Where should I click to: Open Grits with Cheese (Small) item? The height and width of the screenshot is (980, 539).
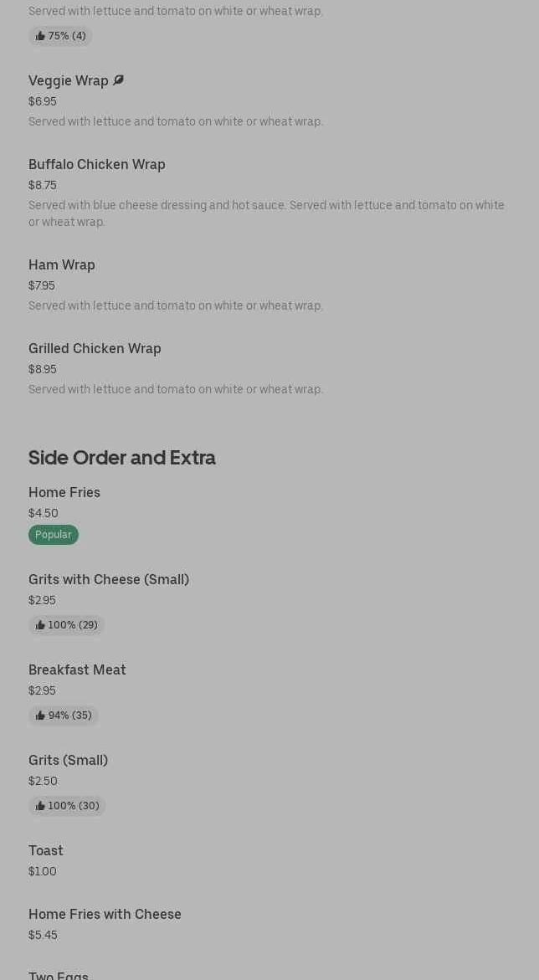tap(109, 579)
